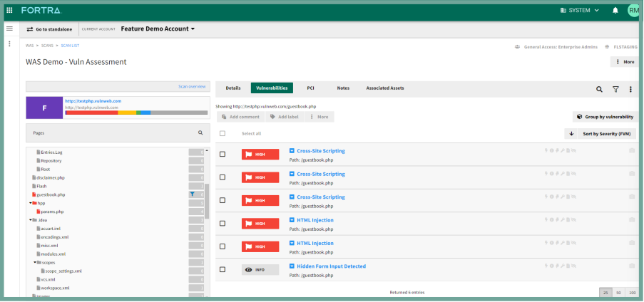The width and height of the screenshot is (644, 302).
Task: Expand first Cross-Site Scripting details arrow
Action: pyautogui.click(x=292, y=150)
